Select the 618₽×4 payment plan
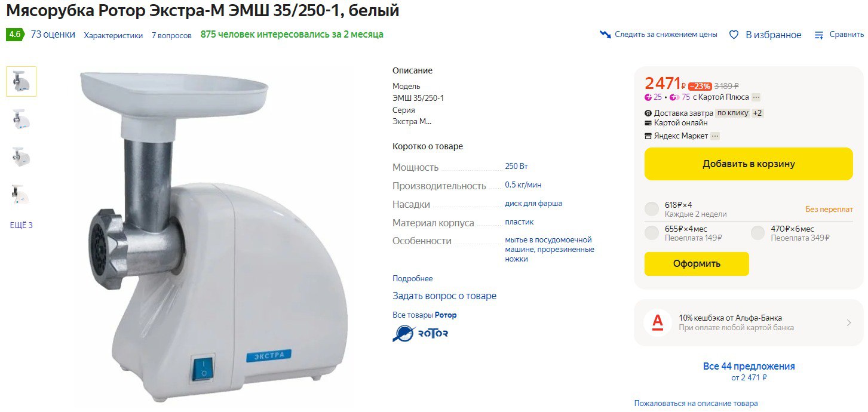 652,209
